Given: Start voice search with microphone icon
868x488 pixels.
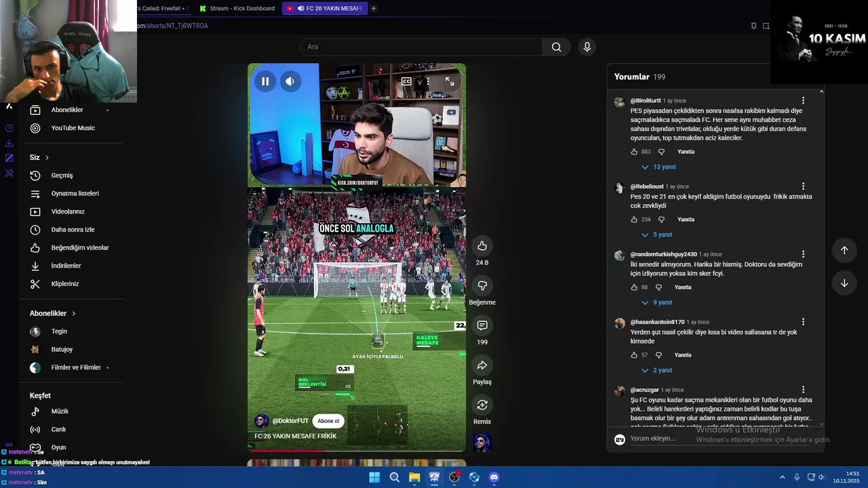Looking at the screenshot, I should 587,47.
